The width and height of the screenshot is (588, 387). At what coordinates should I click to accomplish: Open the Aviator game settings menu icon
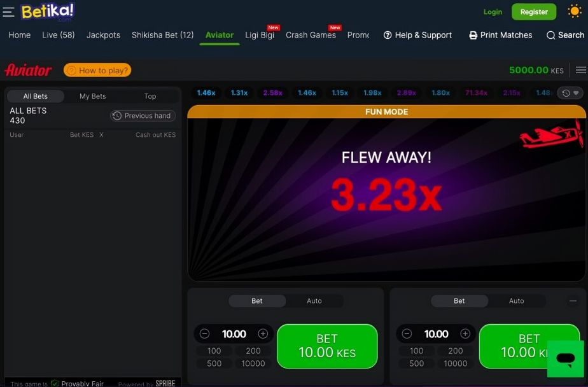pos(581,70)
